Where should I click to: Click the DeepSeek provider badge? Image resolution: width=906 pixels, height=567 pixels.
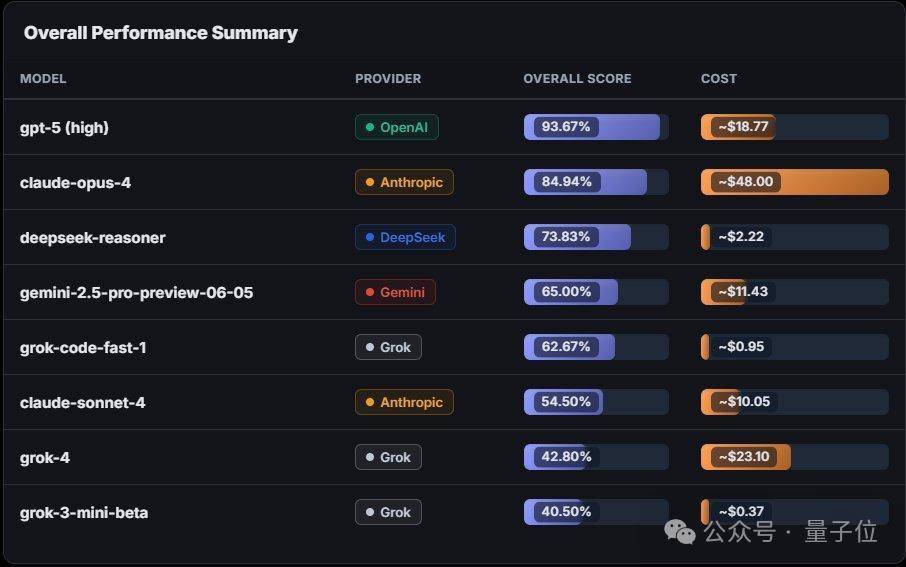pyautogui.click(x=405, y=237)
